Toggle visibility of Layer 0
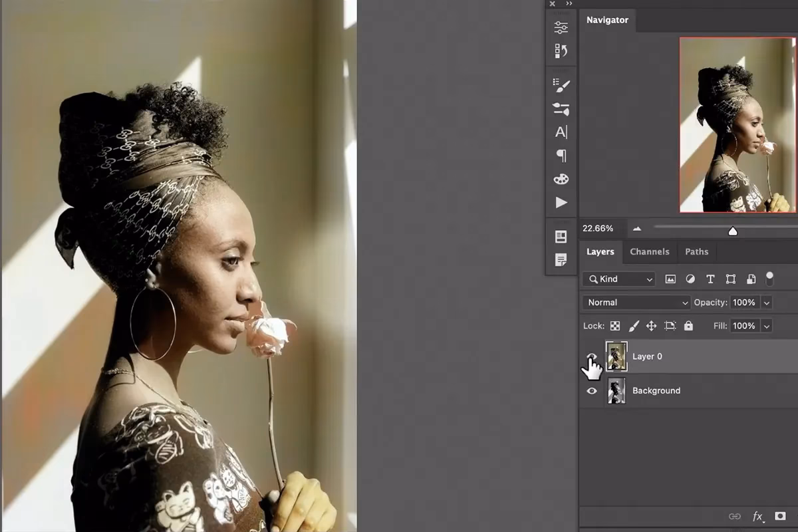Image resolution: width=798 pixels, height=532 pixels. 592,356
